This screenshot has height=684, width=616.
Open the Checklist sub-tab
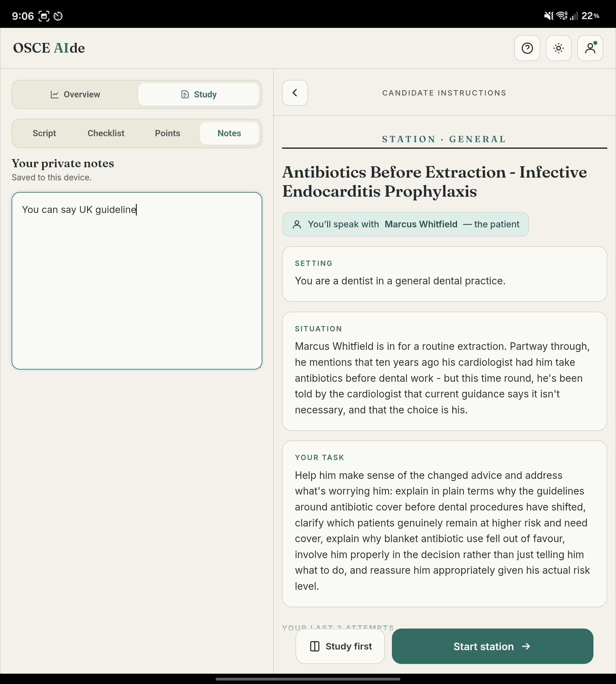(x=106, y=133)
